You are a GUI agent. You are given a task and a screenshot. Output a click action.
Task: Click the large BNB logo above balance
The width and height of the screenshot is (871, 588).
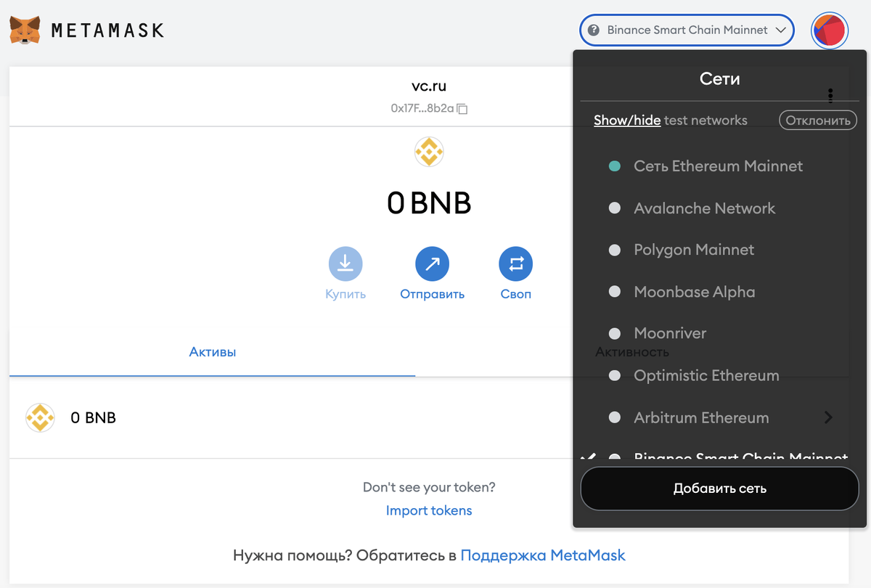tap(428, 152)
